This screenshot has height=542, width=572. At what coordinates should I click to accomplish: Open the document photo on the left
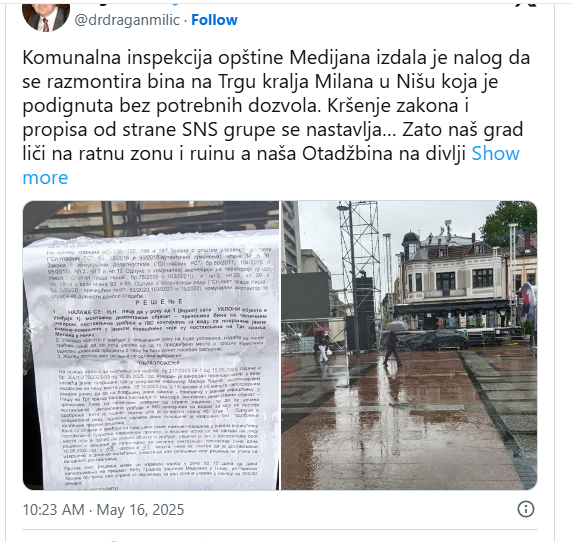151,345
